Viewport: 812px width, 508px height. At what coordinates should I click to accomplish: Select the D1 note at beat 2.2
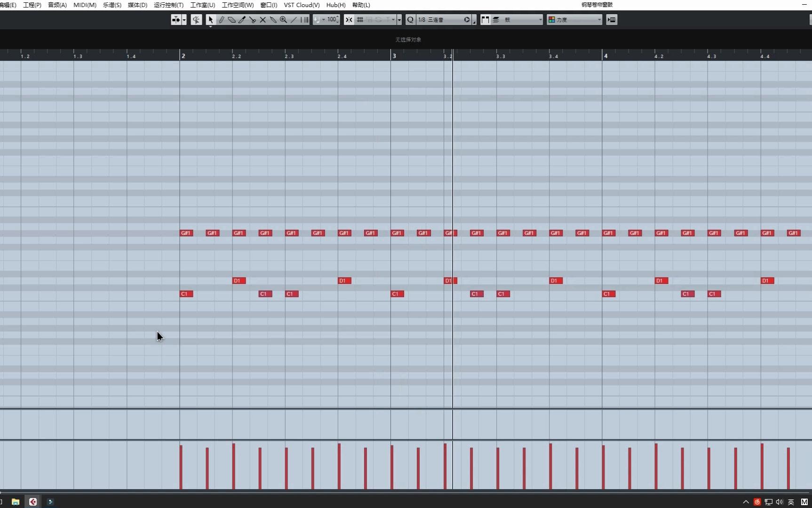pyautogui.click(x=239, y=281)
